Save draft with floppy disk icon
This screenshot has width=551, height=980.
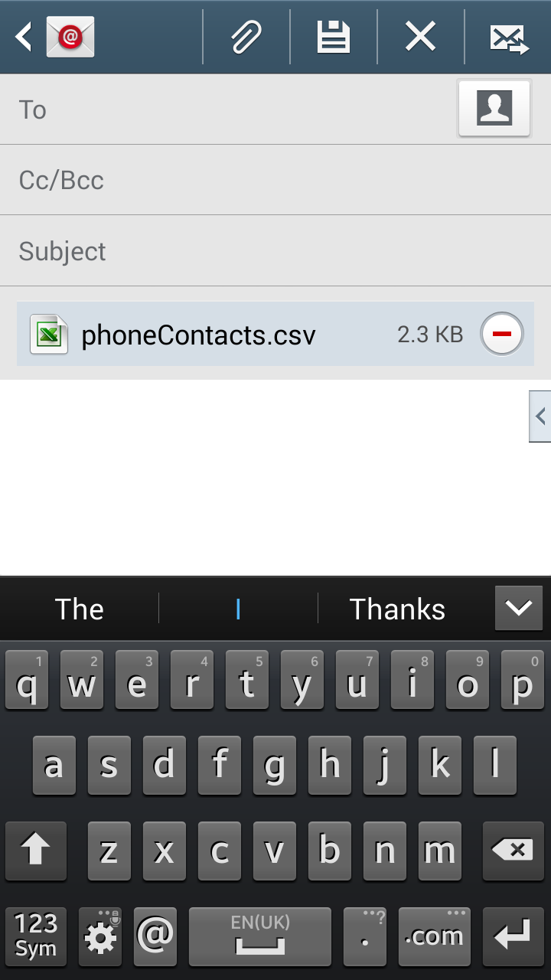334,37
